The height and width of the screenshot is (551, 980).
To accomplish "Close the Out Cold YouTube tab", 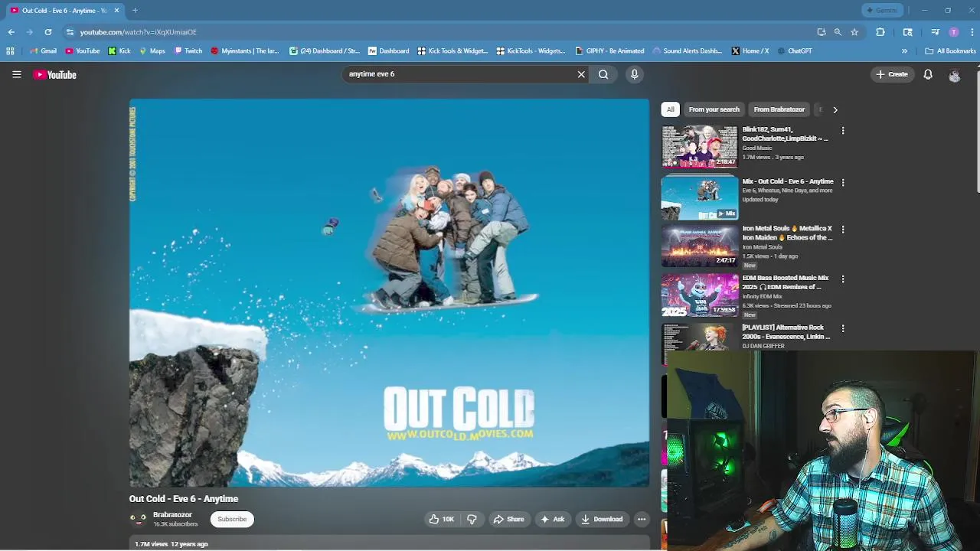I will click(116, 11).
